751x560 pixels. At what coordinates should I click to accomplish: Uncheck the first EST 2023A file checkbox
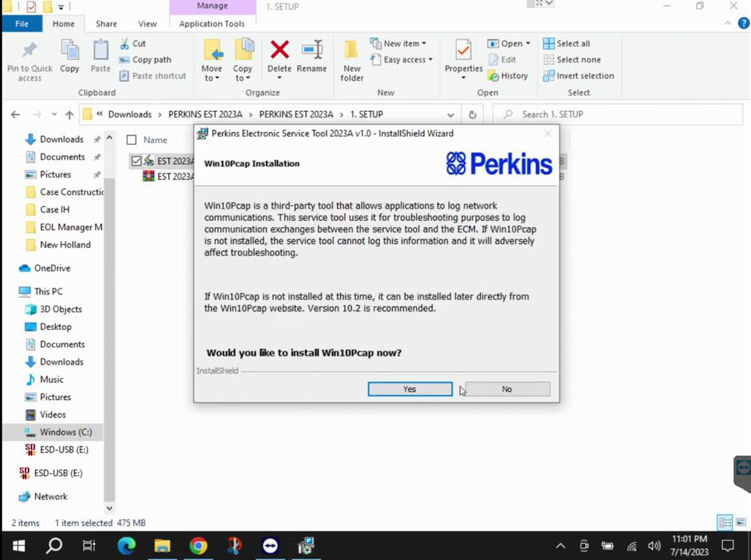point(136,161)
